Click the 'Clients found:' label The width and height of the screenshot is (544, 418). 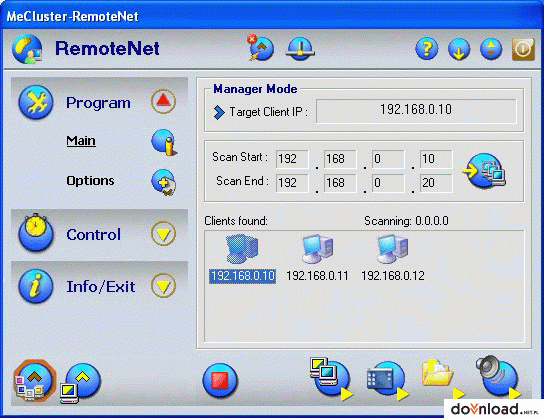click(x=236, y=221)
